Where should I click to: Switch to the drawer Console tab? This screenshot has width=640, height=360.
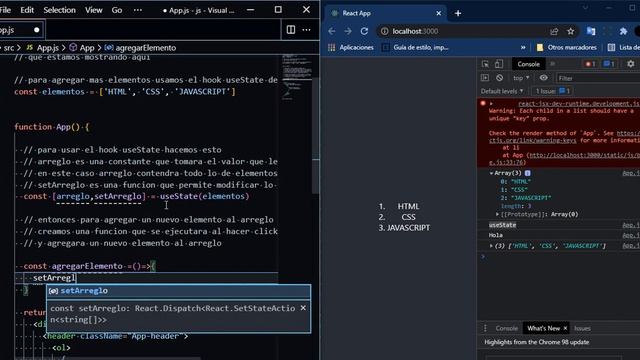507,328
